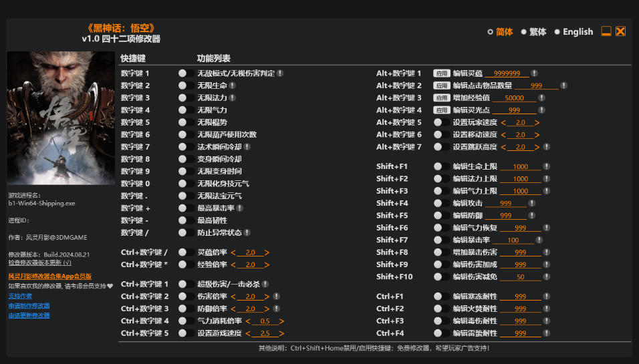Enable the 无限气力 toggle
This screenshot has width=639, height=364.
tap(186, 110)
